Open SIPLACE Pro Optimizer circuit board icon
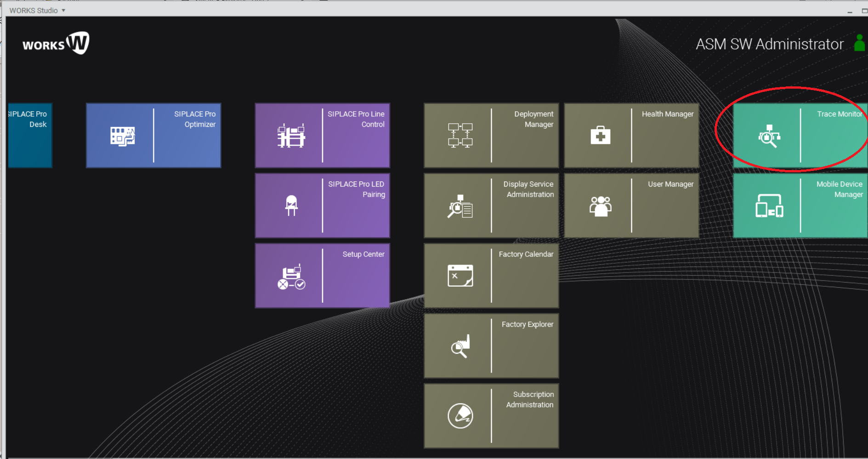868x459 pixels. [123, 136]
